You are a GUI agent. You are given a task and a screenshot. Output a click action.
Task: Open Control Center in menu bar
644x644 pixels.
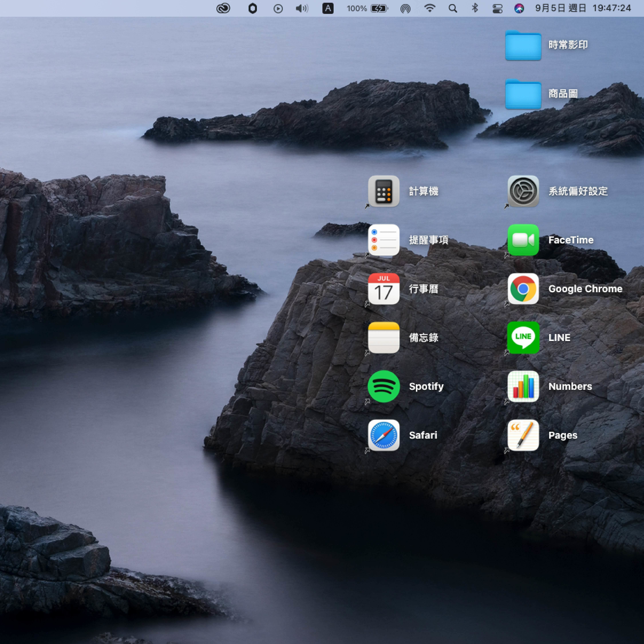(497, 8)
